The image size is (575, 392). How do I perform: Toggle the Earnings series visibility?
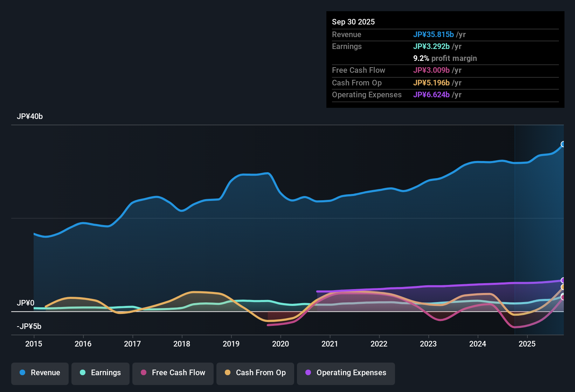tap(100, 373)
